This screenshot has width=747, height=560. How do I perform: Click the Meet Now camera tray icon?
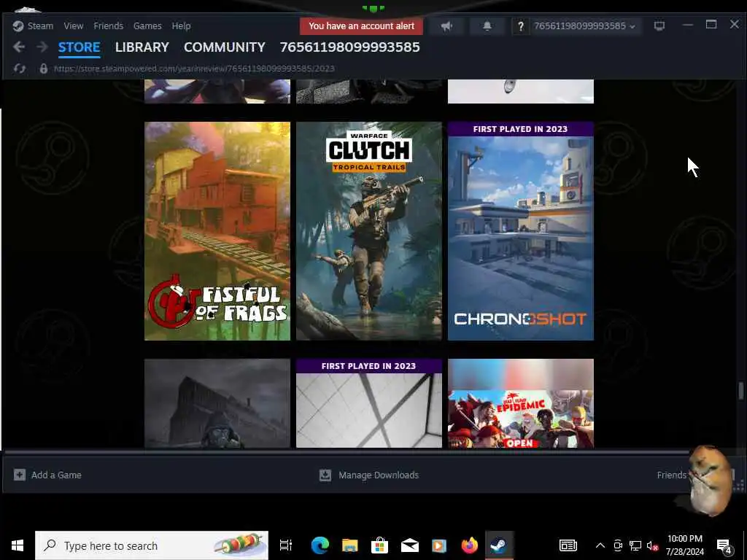618,545
